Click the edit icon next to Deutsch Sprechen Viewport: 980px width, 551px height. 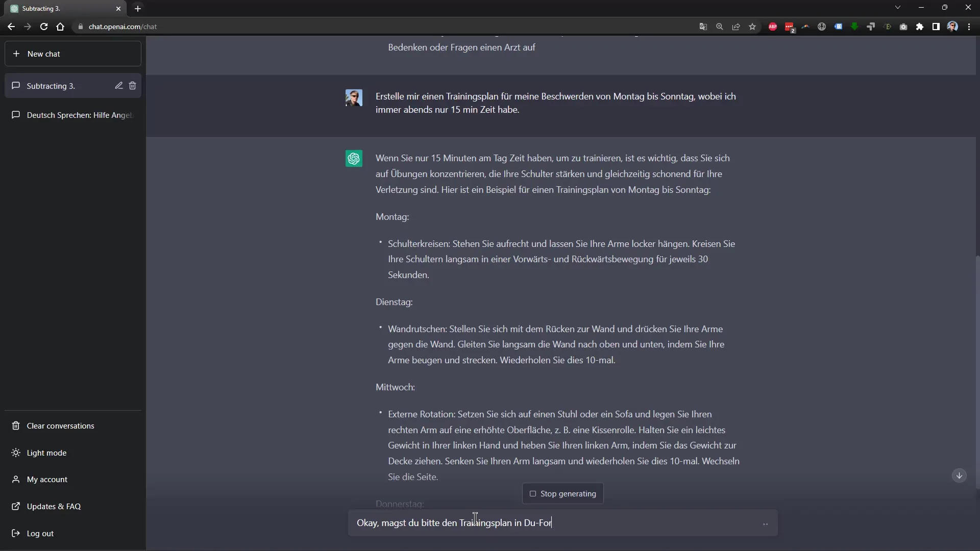point(118,114)
